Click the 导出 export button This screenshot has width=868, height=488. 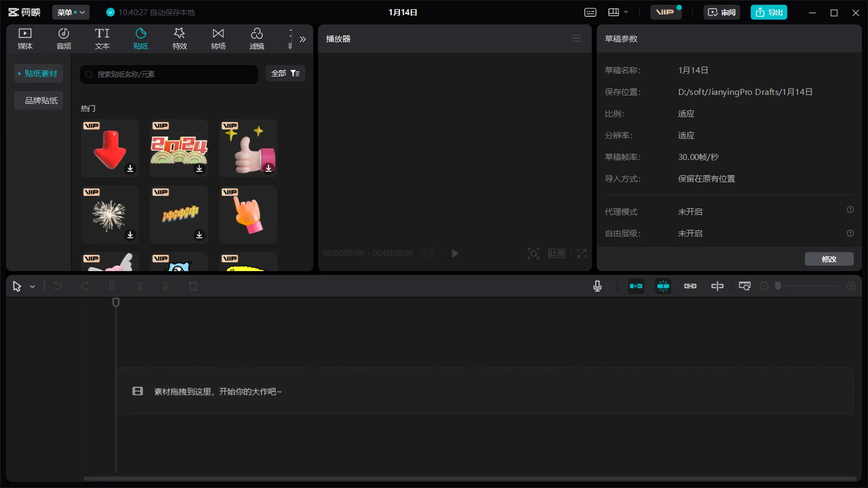[769, 12]
